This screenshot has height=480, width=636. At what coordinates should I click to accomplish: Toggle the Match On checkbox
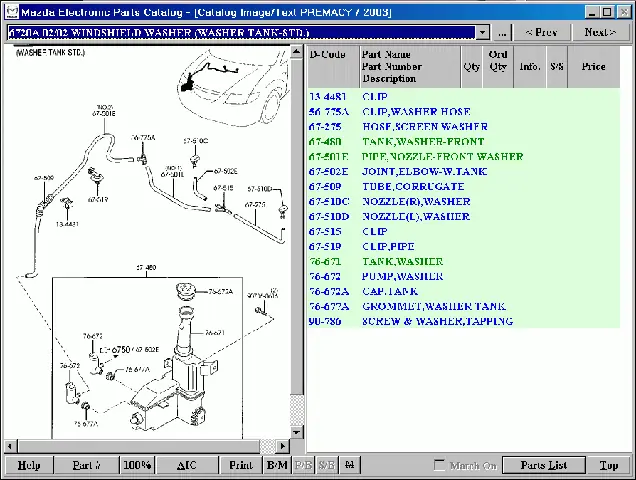click(439, 465)
